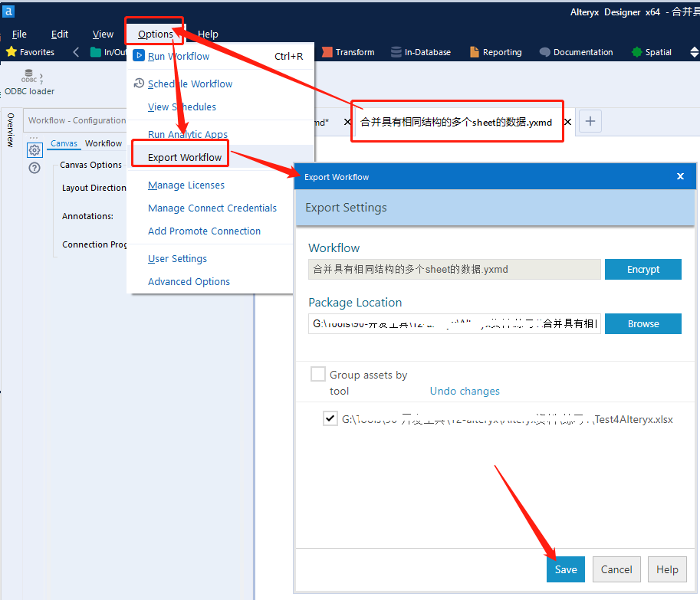Click the Package Location path field
Screen dimensions: 700x600
tap(455, 324)
